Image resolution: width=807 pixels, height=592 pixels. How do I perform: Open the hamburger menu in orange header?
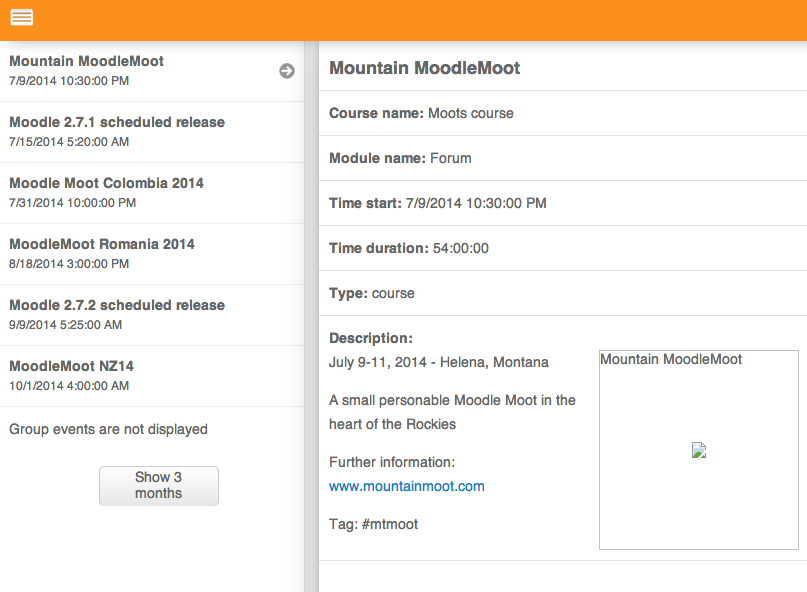click(x=22, y=18)
